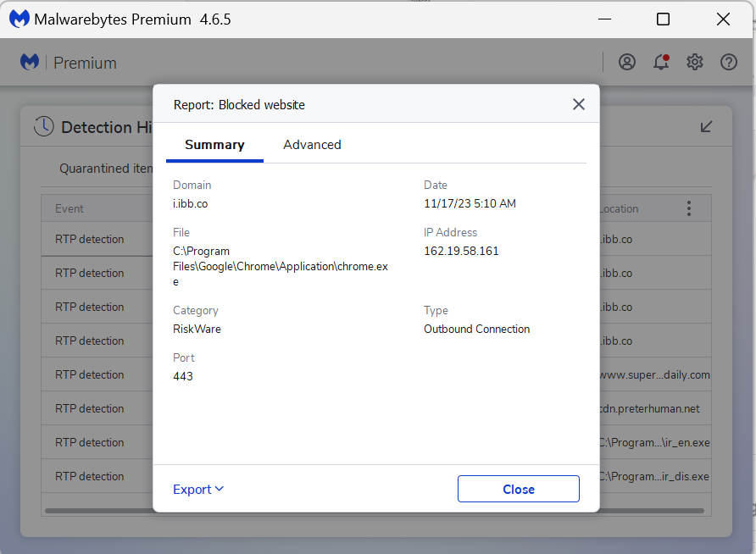
Task: Click the Malwarebytes title bar logo
Action: pyautogui.click(x=19, y=19)
